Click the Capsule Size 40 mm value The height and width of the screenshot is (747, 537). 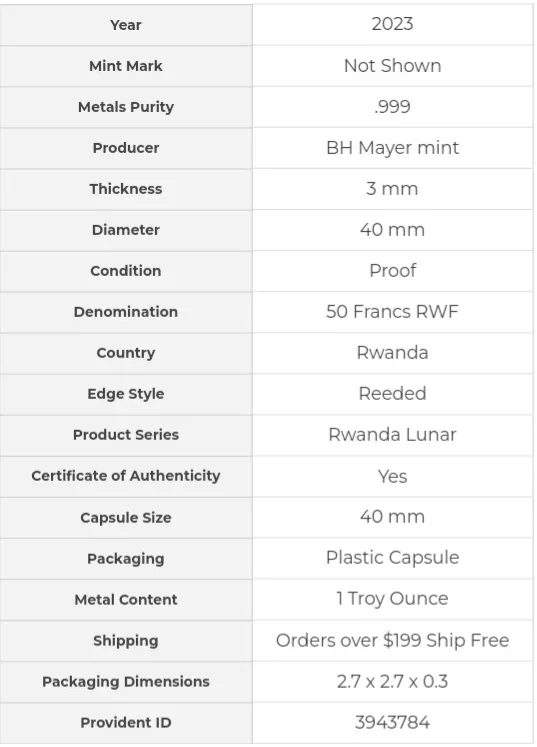coord(392,517)
